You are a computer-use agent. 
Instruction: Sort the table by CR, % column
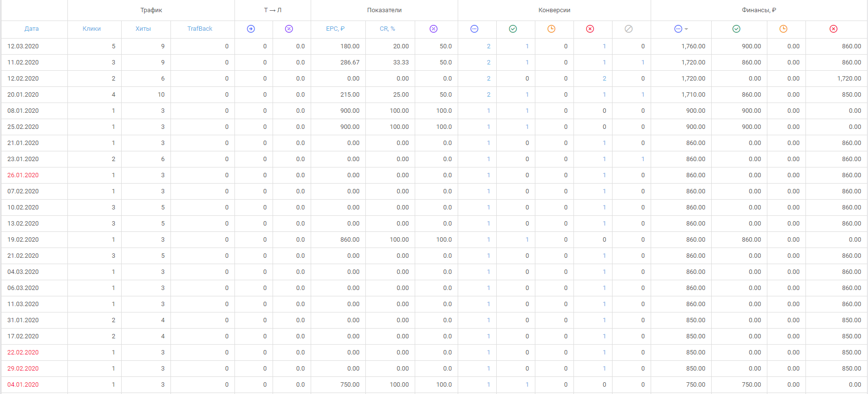point(387,29)
